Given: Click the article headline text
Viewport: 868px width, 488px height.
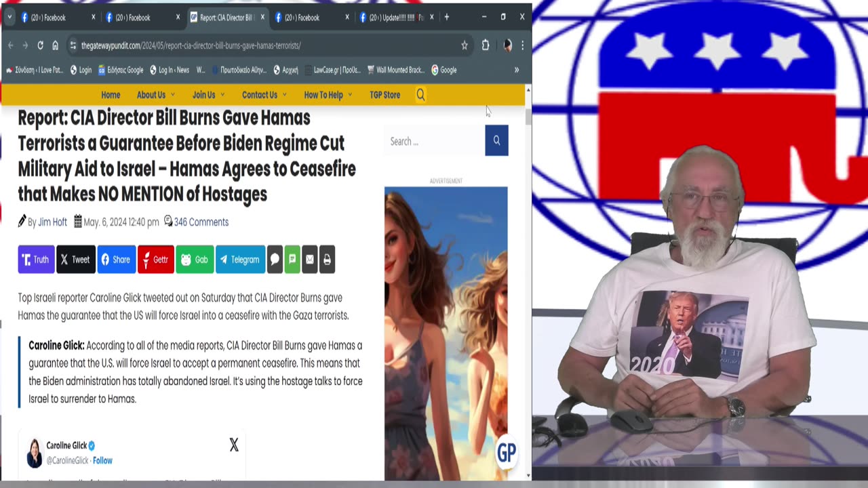Looking at the screenshot, I should click(x=186, y=156).
